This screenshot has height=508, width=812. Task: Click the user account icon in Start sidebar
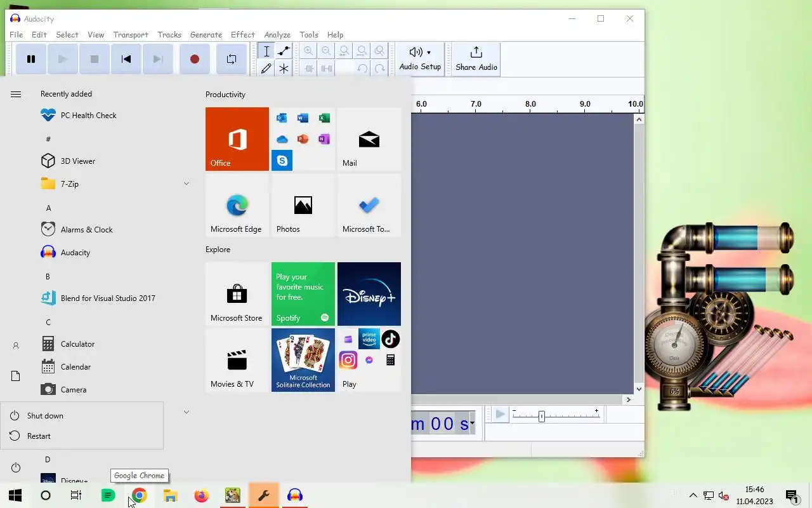16,345
